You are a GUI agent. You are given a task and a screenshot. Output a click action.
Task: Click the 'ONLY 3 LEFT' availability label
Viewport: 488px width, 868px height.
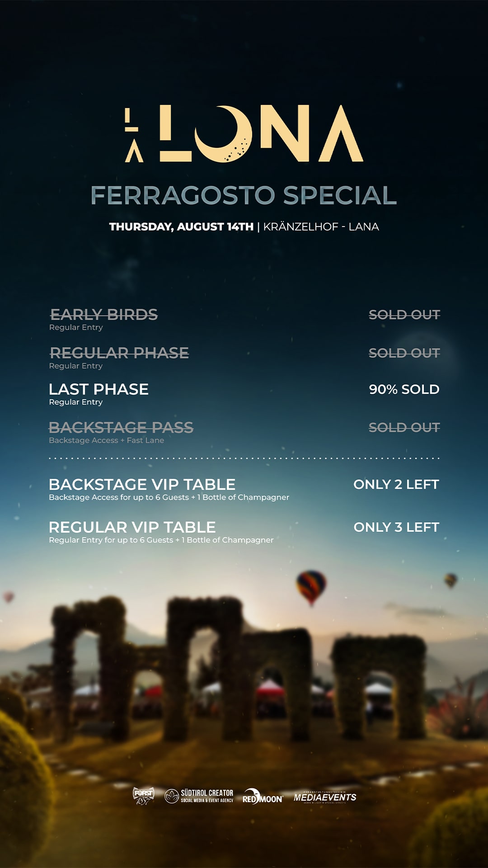coord(396,528)
